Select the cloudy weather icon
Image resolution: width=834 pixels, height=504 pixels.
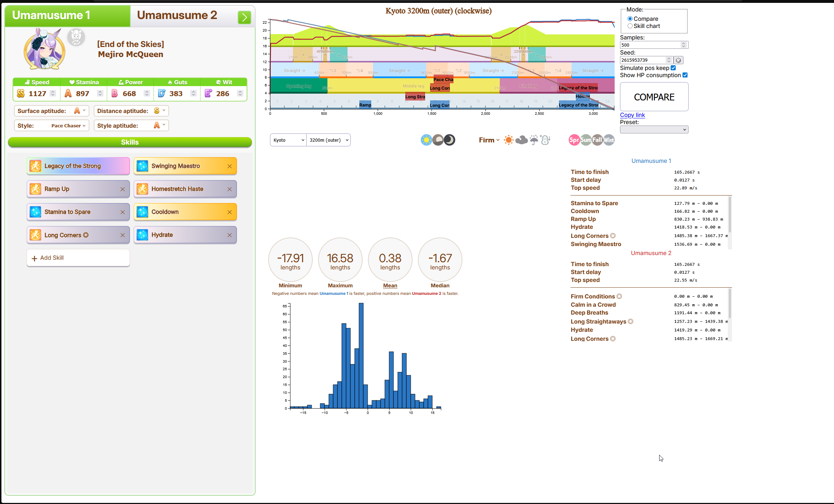(521, 140)
